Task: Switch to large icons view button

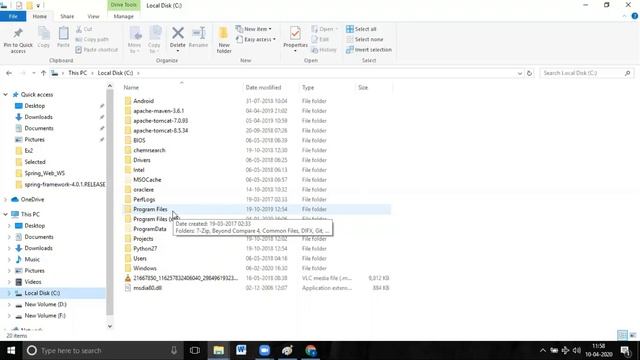Action: pyautogui.click(x=633, y=335)
